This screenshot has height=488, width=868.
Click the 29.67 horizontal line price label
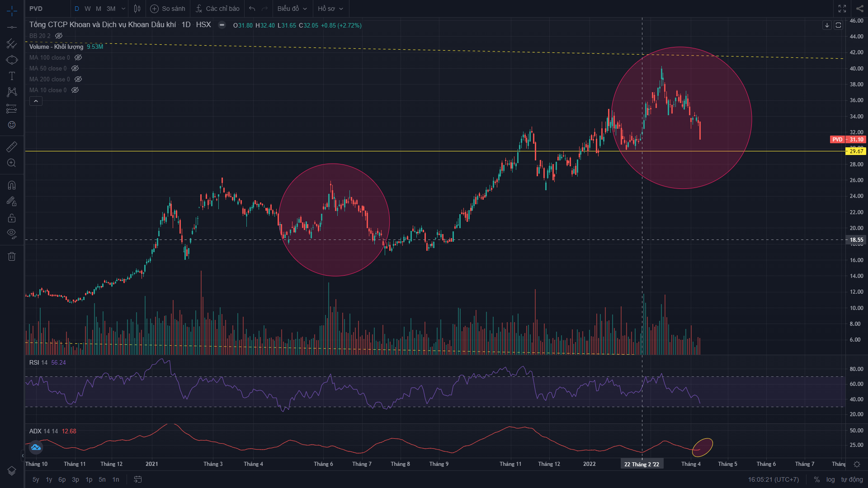856,151
